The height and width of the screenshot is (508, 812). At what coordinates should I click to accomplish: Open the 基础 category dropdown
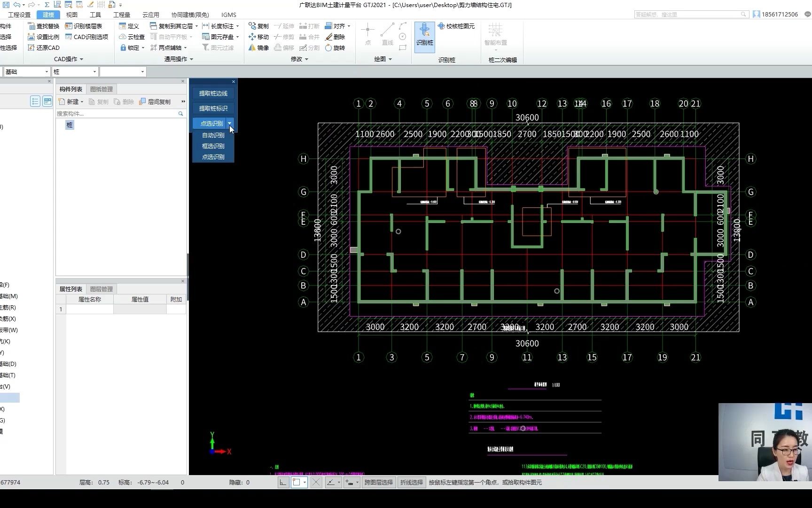click(26, 71)
